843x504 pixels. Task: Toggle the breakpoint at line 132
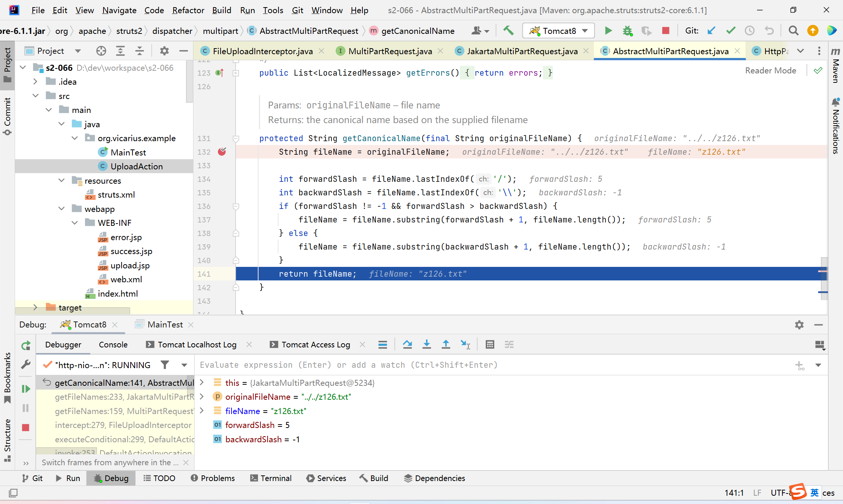click(x=222, y=152)
